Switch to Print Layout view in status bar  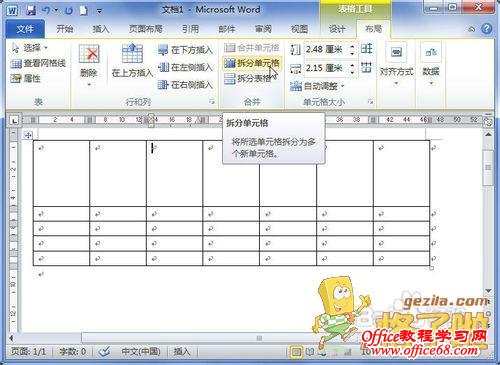(296, 352)
